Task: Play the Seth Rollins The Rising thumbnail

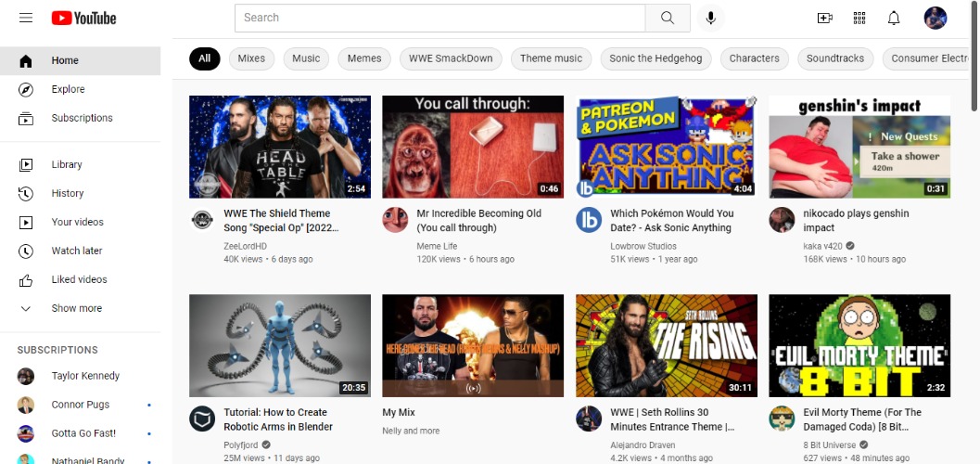Action: pyautogui.click(x=667, y=346)
